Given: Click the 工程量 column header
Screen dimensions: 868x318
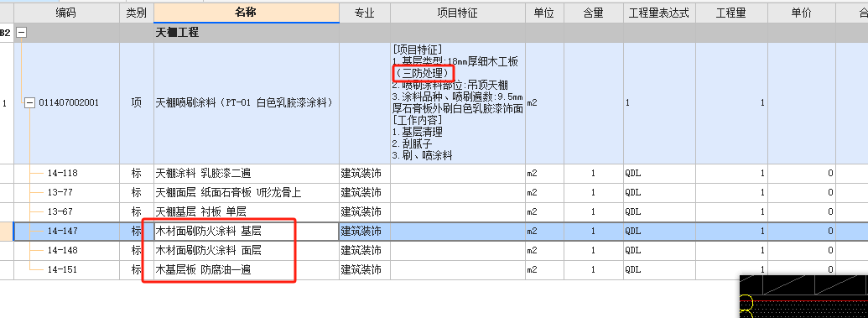Looking at the screenshot, I should tap(731, 13).
